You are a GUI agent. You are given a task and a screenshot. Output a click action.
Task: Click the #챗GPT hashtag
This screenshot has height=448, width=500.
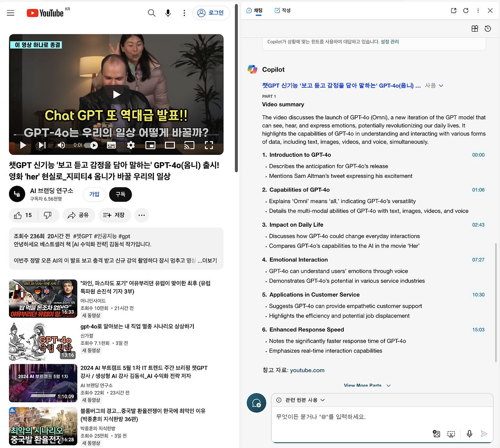[x=82, y=236]
